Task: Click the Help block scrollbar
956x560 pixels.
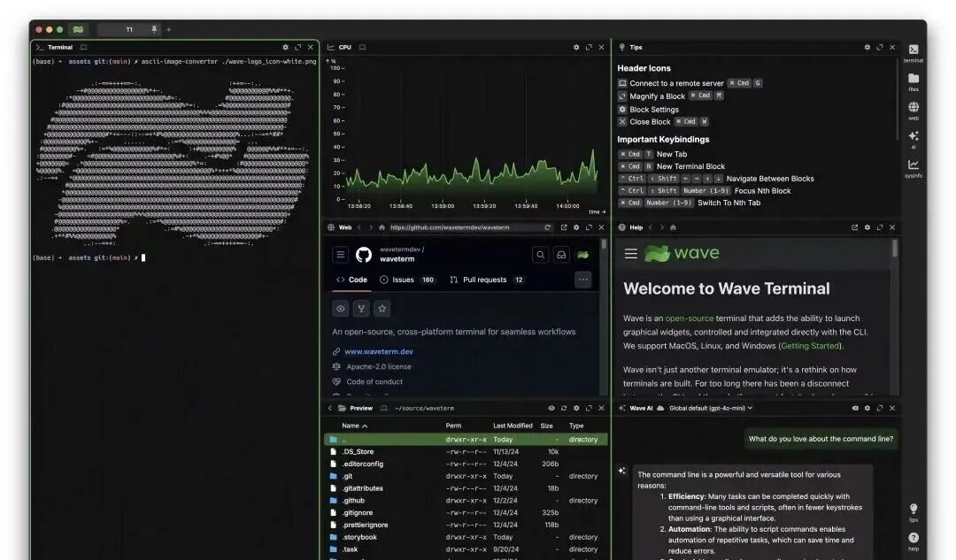Action: (895, 248)
